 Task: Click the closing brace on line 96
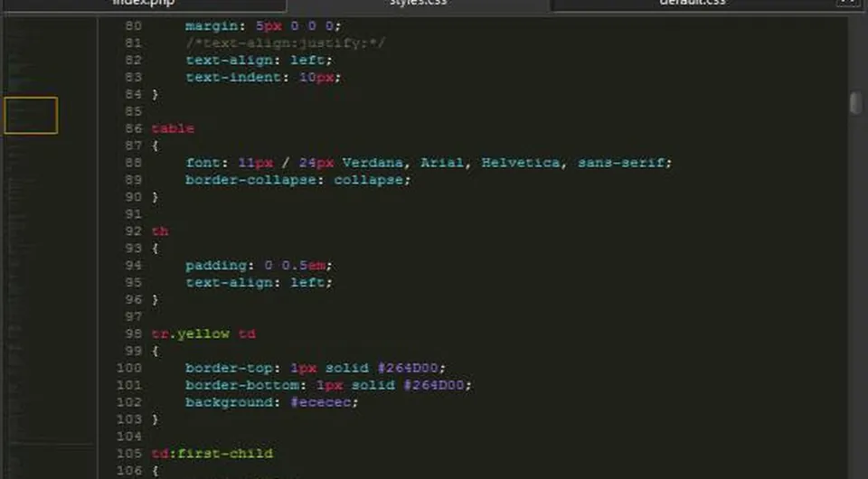155,300
